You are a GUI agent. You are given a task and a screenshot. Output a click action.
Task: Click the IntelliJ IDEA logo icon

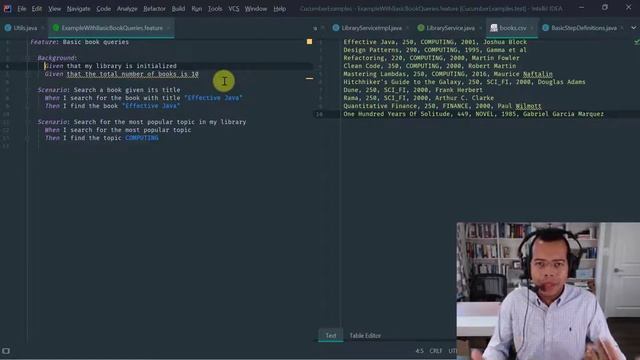pos(7,8)
